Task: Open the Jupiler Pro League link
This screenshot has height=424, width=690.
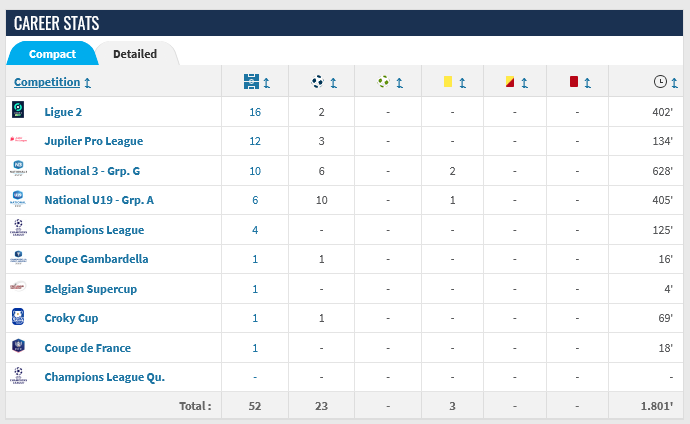Action: (x=94, y=141)
